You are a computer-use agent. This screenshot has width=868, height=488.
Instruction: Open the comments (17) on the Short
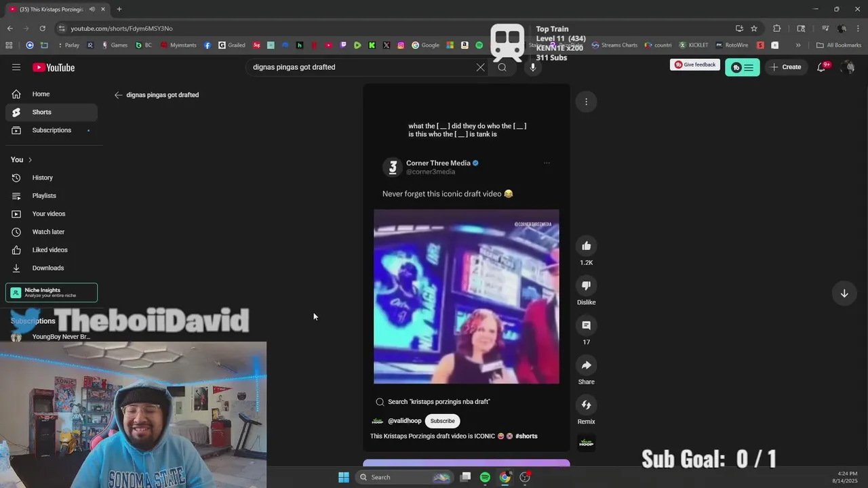(x=586, y=325)
